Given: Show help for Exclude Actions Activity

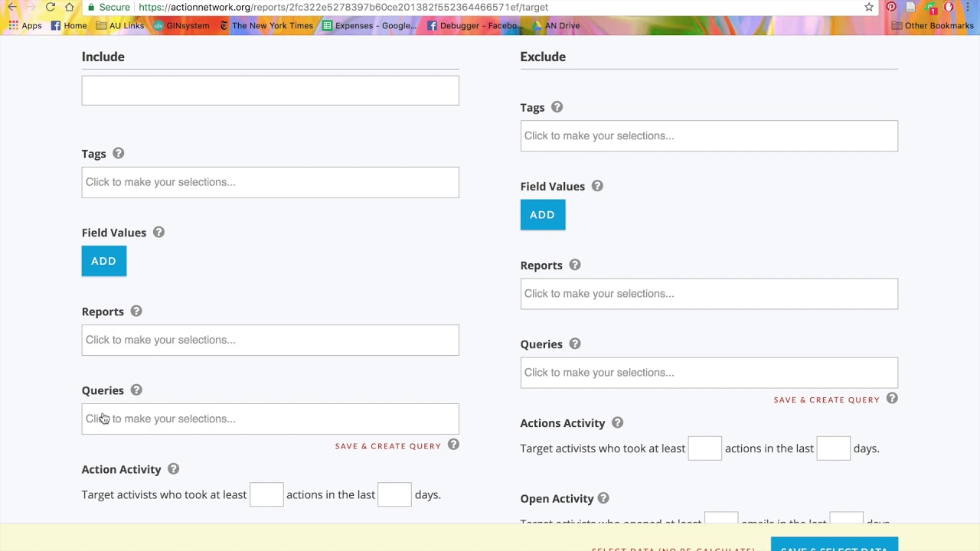Looking at the screenshot, I should point(617,422).
